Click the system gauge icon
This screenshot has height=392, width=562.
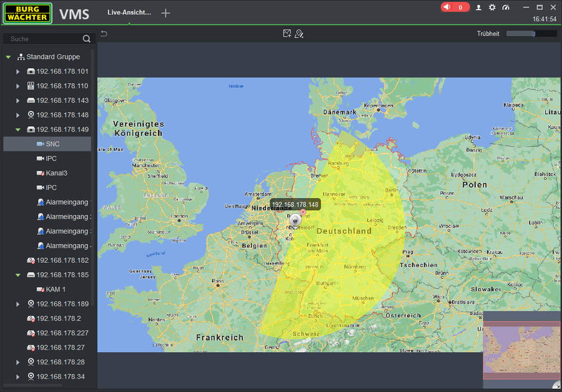click(x=506, y=7)
